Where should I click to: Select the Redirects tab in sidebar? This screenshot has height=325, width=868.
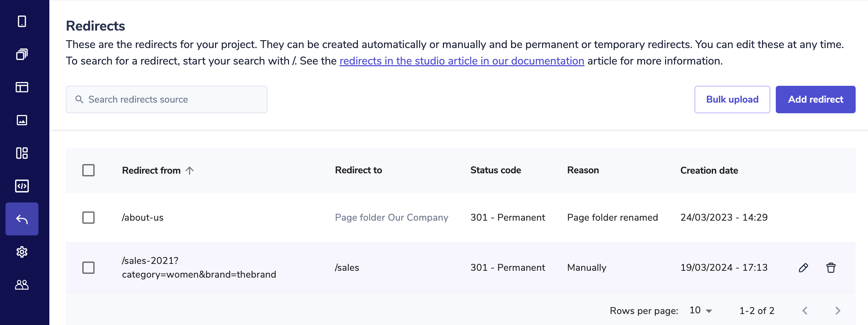coord(22,219)
